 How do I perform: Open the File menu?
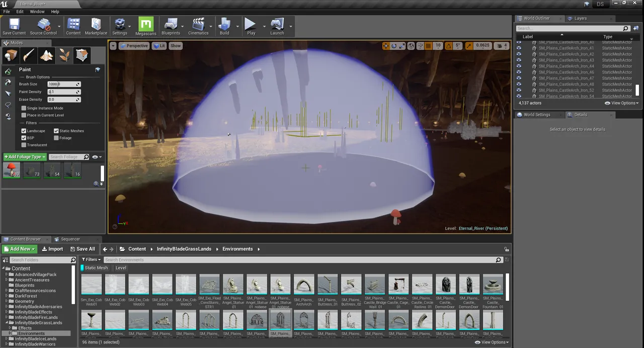click(7, 12)
